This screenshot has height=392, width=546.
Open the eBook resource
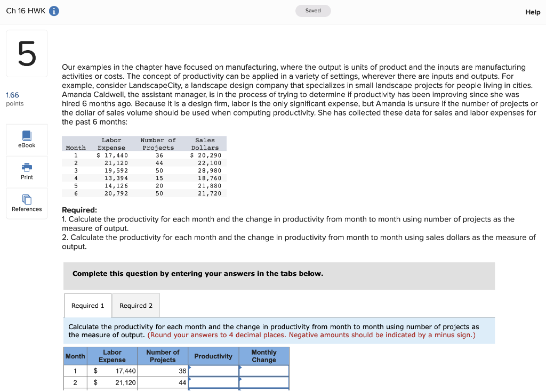click(x=26, y=140)
